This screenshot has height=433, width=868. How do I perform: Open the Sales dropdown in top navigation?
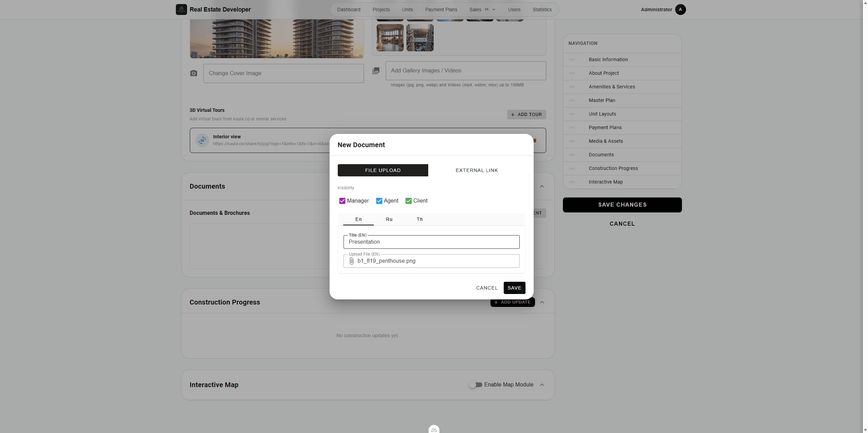pyautogui.click(x=482, y=10)
